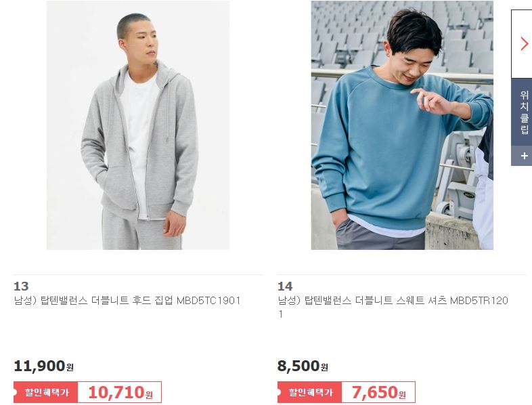The image size is (532, 405).
Task: Open the blue sweatshirt product photo
Action: (x=402, y=125)
